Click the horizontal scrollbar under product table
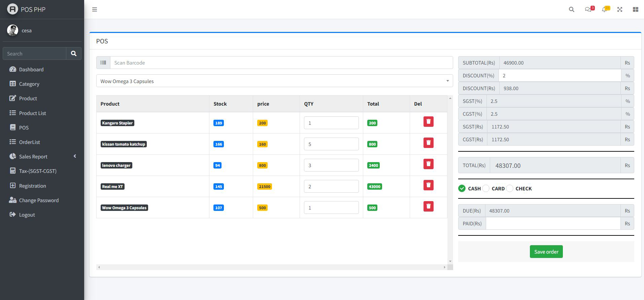 coord(271,267)
